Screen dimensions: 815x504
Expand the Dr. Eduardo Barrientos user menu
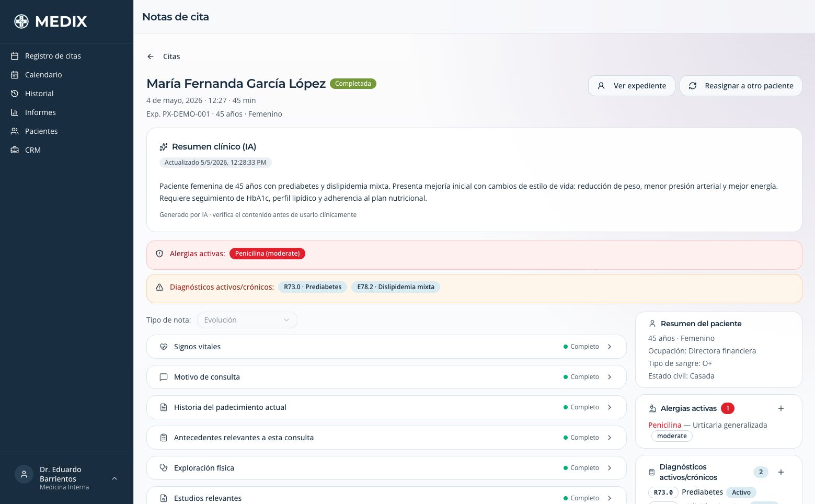tap(66, 478)
